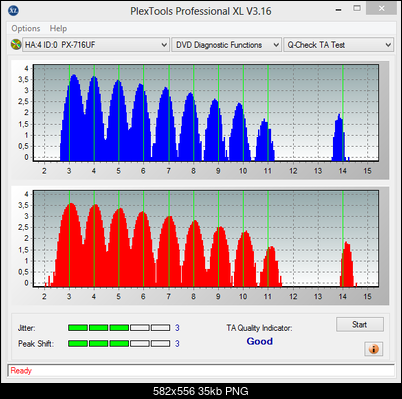The width and height of the screenshot is (402, 399).
Task: Click the Jitter level bar indicator
Action: click(119, 328)
